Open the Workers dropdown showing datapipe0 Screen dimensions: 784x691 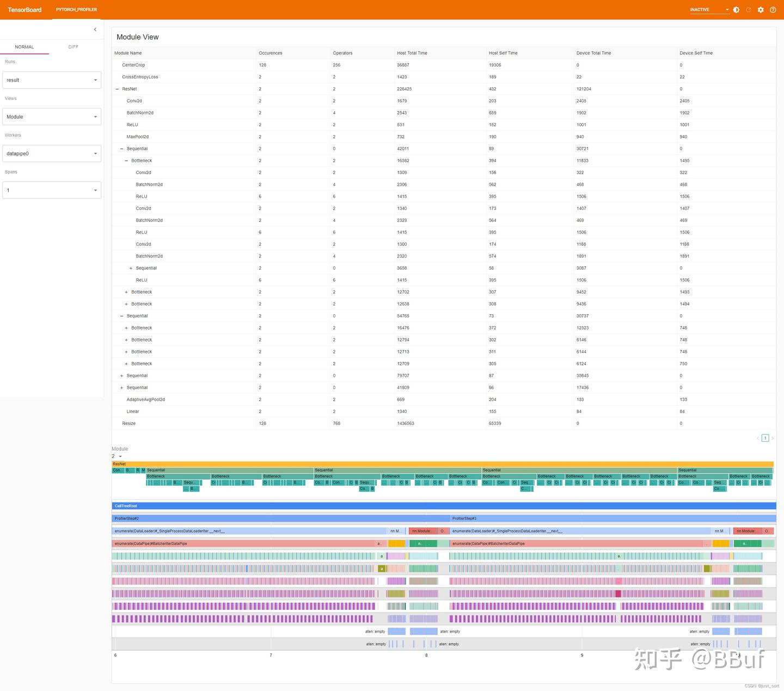tap(51, 153)
